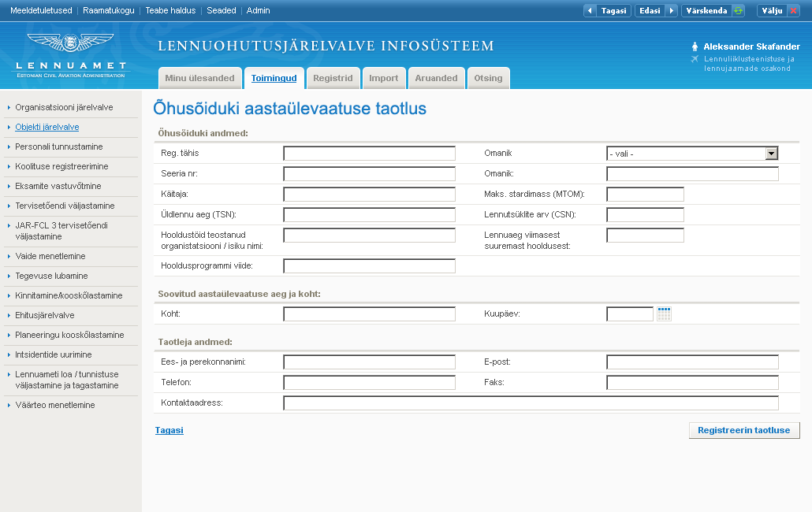Image resolution: width=812 pixels, height=512 pixels.
Task: Open the Meeldetuletused menu
Action: point(42,10)
